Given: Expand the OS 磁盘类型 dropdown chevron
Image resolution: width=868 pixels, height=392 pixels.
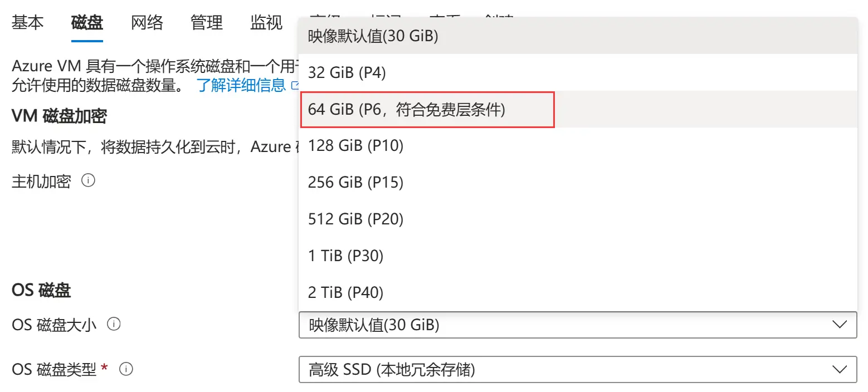Looking at the screenshot, I should click(839, 369).
